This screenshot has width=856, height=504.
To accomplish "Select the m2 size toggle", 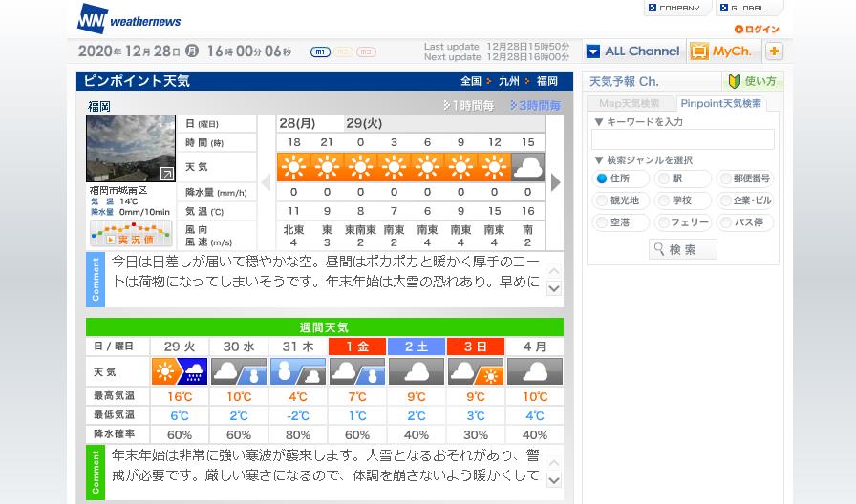I will point(343,52).
